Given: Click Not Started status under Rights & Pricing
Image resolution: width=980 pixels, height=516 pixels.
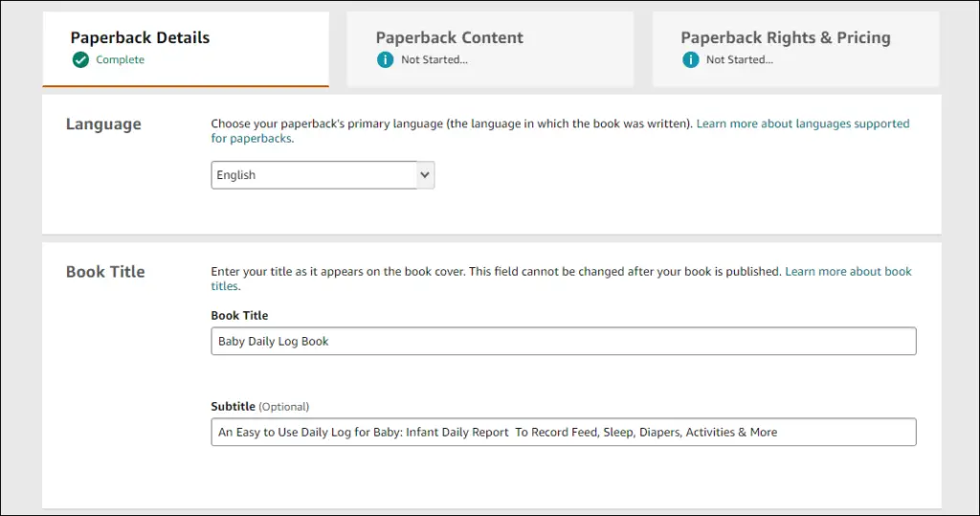Looking at the screenshot, I should pyautogui.click(x=740, y=60).
